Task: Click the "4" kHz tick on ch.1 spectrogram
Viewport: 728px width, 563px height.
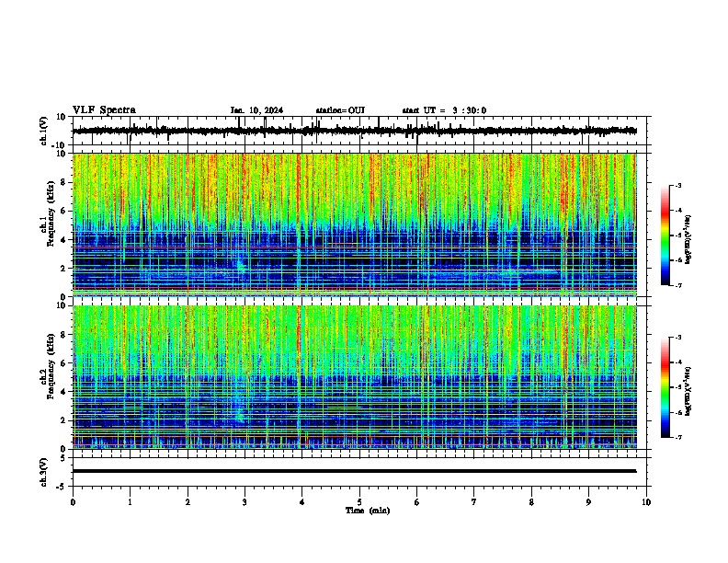Action: coord(63,240)
